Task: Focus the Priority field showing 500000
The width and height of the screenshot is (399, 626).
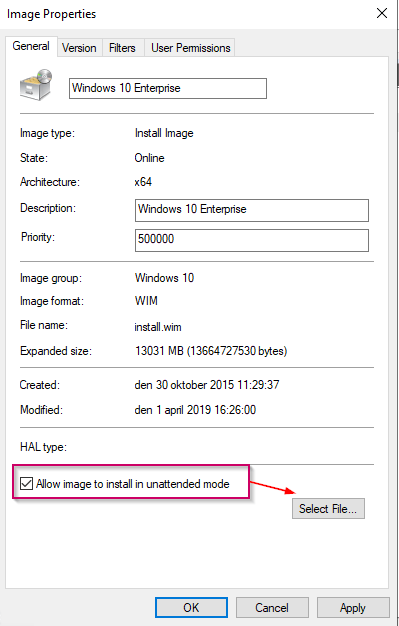Action: [x=252, y=240]
